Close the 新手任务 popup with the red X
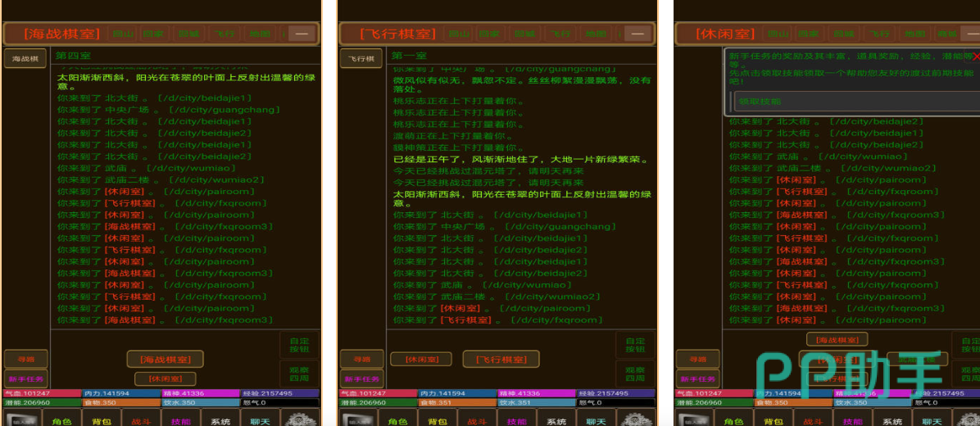The image size is (980, 426). click(975, 57)
